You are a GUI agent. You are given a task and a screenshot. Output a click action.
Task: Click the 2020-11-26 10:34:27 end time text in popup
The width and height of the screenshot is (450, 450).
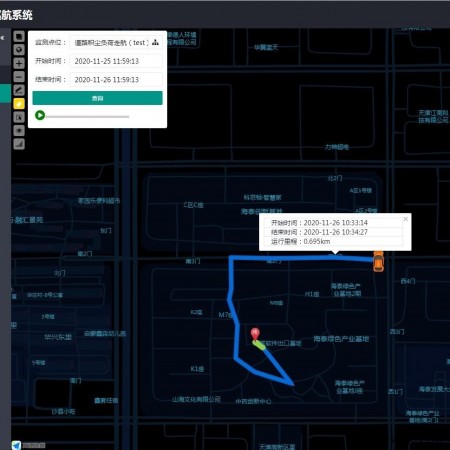point(335,232)
